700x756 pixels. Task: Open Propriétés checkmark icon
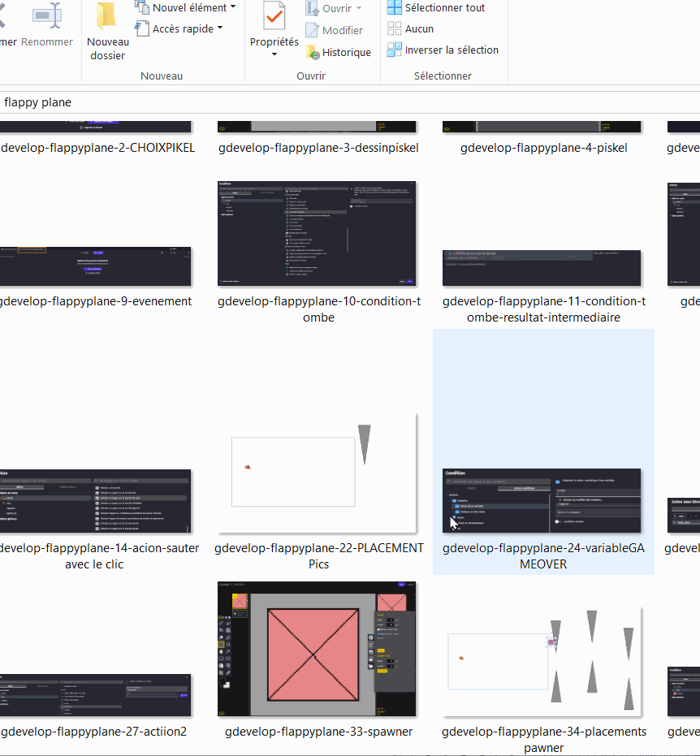274,16
